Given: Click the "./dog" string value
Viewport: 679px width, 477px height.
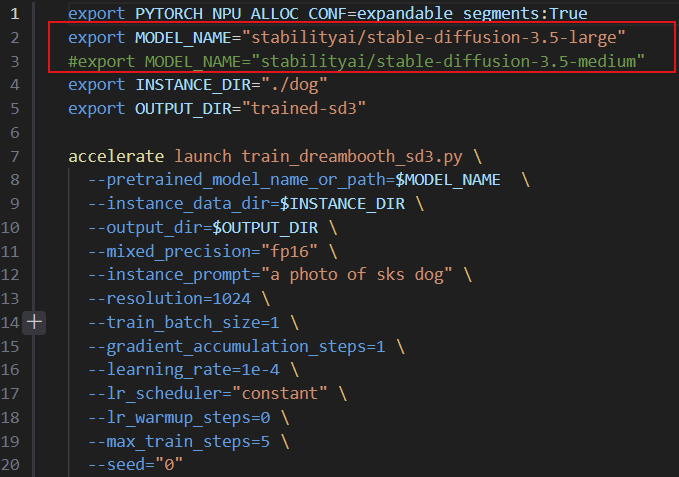Looking at the screenshot, I should (294, 85).
